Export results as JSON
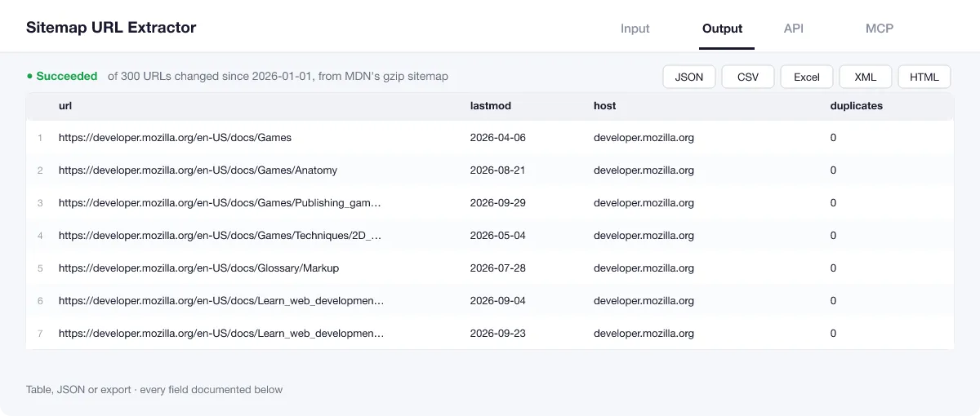The width and height of the screenshot is (980, 416). pyautogui.click(x=689, y=77)
